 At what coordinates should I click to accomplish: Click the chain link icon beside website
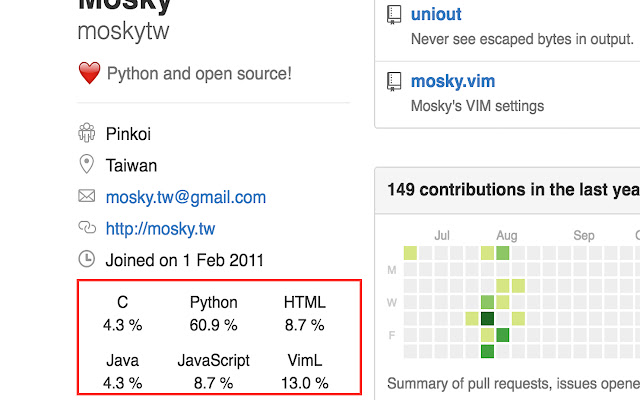(x=87, y=227)
